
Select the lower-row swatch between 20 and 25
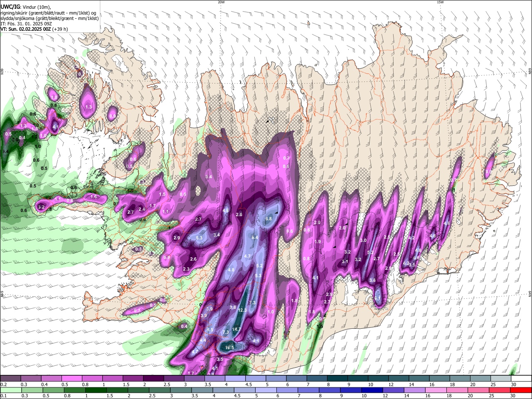tap(478, 390)
